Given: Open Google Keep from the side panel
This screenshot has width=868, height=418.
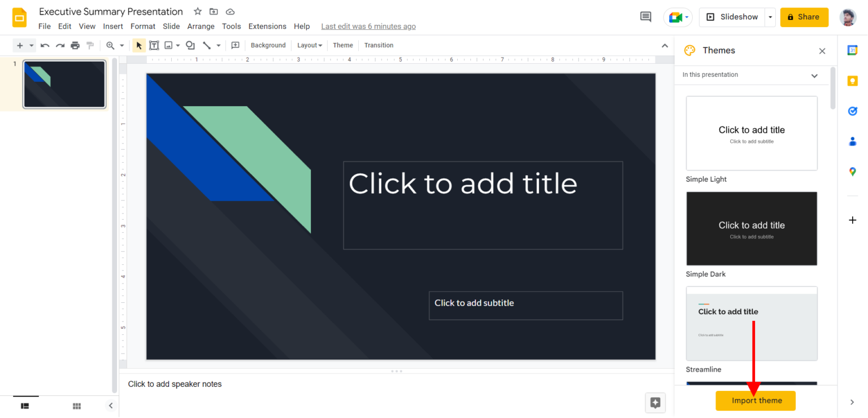Looking at the screenshot, I should tap(853, 81).
